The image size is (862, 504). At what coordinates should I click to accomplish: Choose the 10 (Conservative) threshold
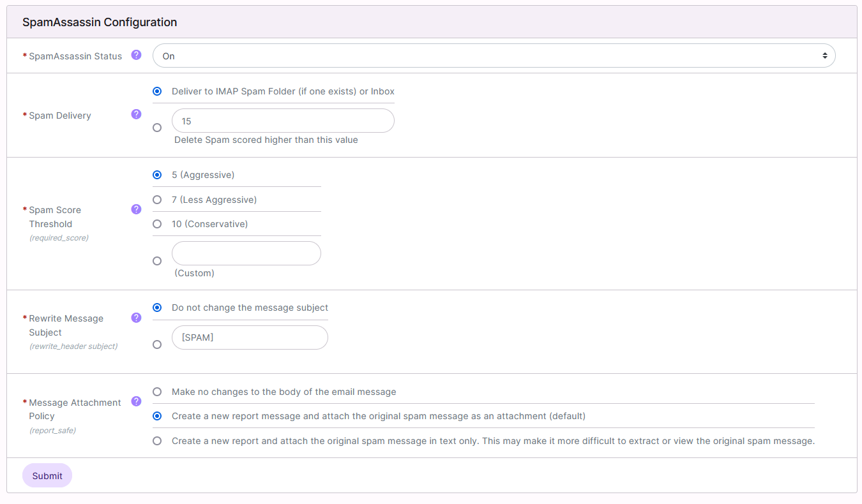click(x=157, y=224)
